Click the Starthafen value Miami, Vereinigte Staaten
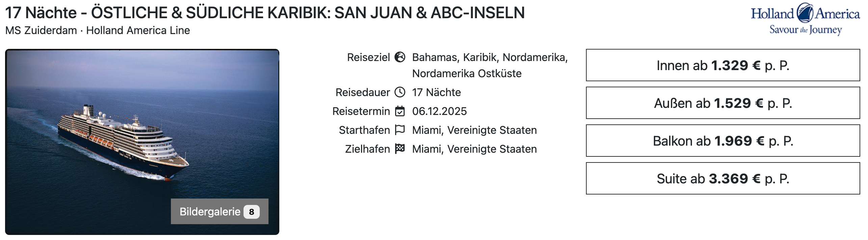868x240 pixels. tap(474, 130)
